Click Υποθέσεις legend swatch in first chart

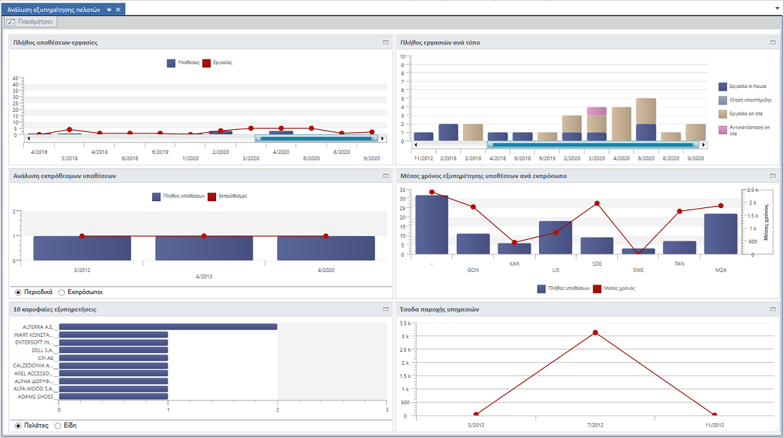pos(171,63)
